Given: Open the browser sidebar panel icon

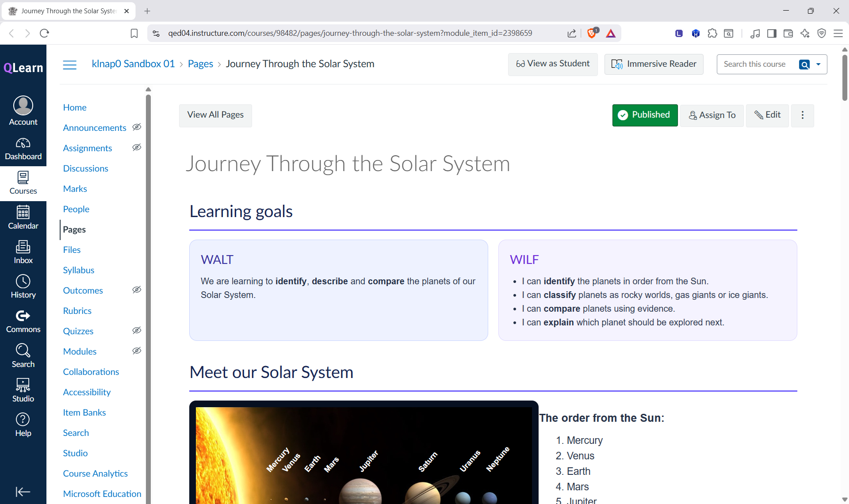Looking at the screenshot, I should pyautogui.click(x=772, y=33).
